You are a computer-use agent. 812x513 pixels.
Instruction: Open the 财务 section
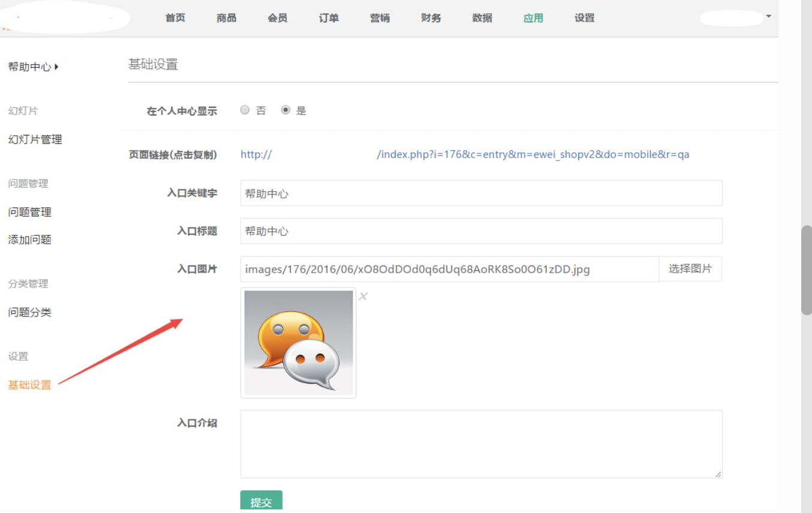pos(431,18)
